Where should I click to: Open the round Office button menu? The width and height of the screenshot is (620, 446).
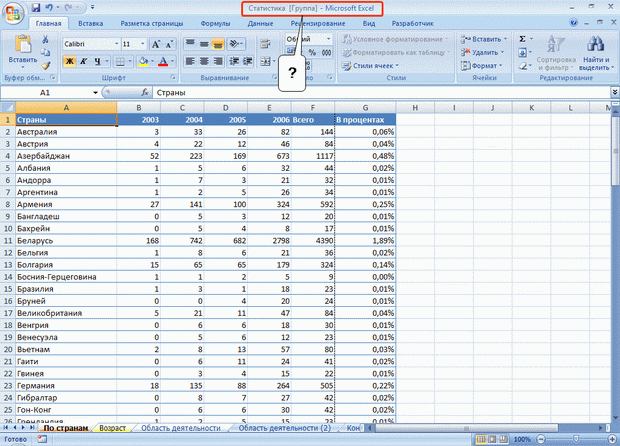[13, 13]
